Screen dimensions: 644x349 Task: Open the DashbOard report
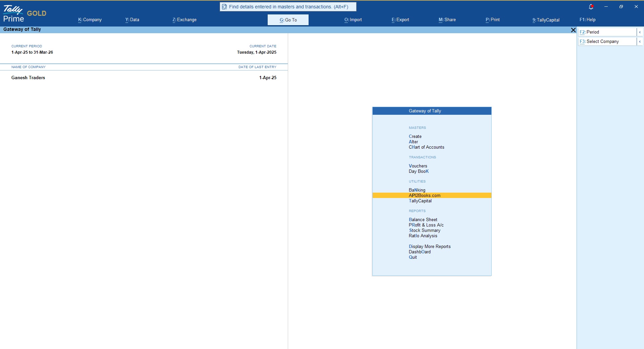click(420, 252)
